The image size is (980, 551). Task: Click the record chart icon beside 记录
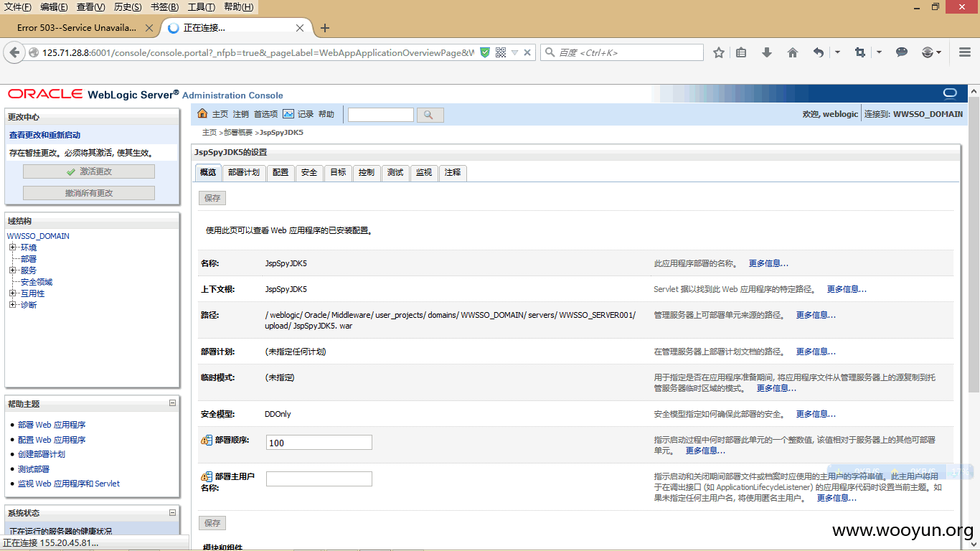click(288, 113)
